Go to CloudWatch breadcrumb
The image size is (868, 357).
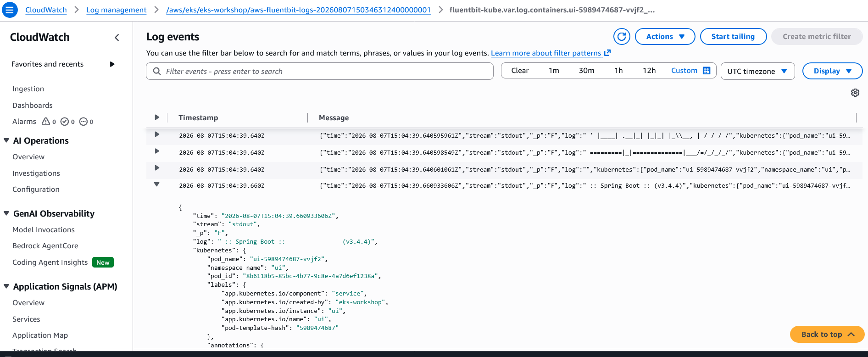[46, 10]
